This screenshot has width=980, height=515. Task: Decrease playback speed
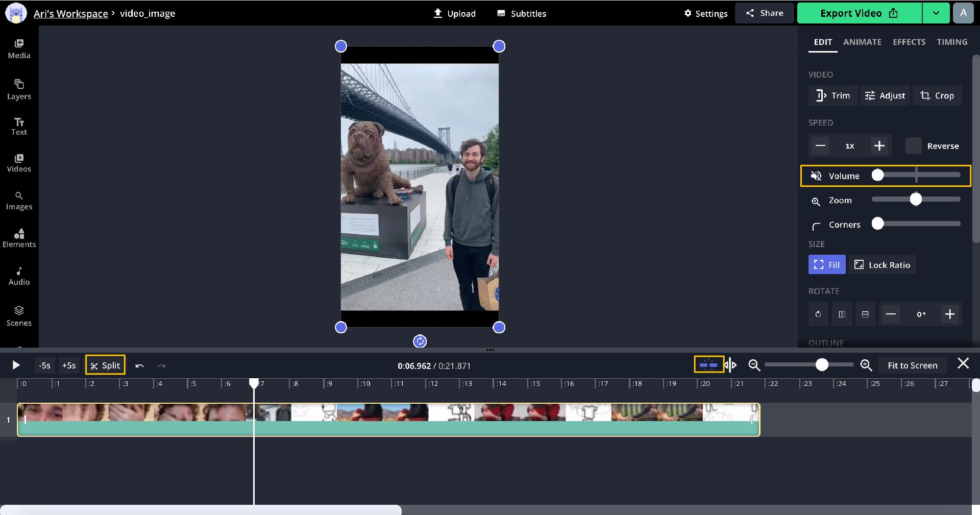coord(820,146)
